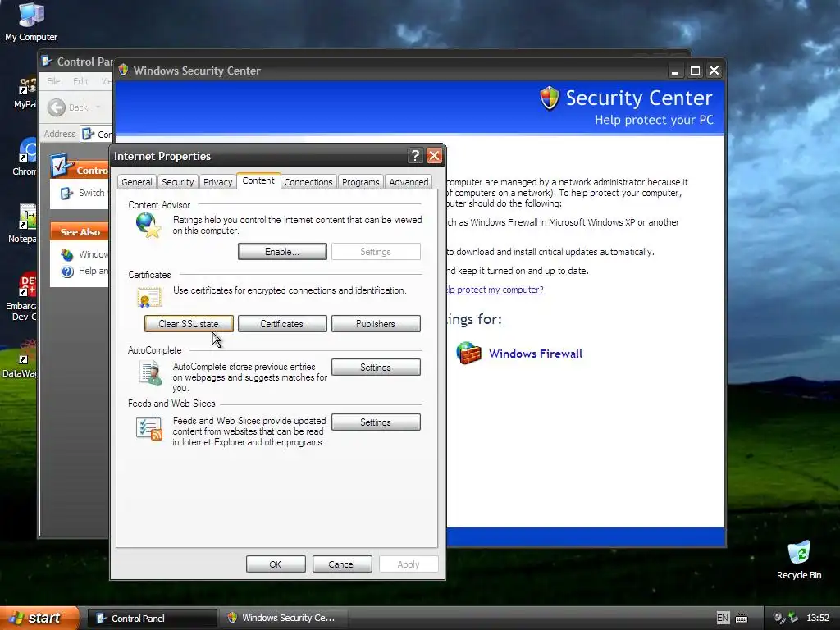Switch to the General tab

coord(137,182)
